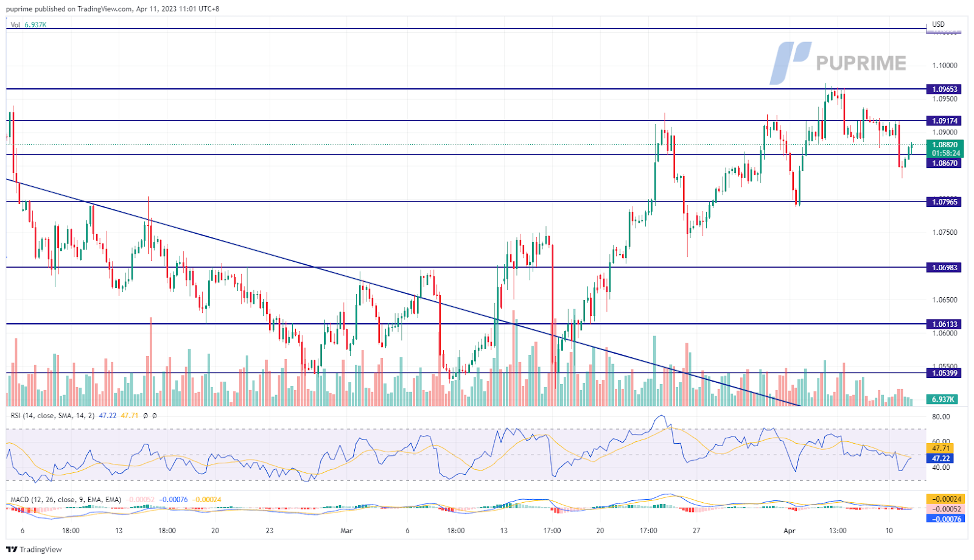974x560 pixels.
Task: Click the 1.08670 price level label
Action: tap(944, 163)
